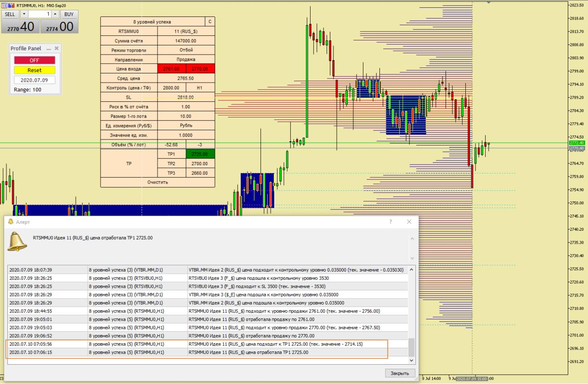Change control timeframe cell H1

200,88
